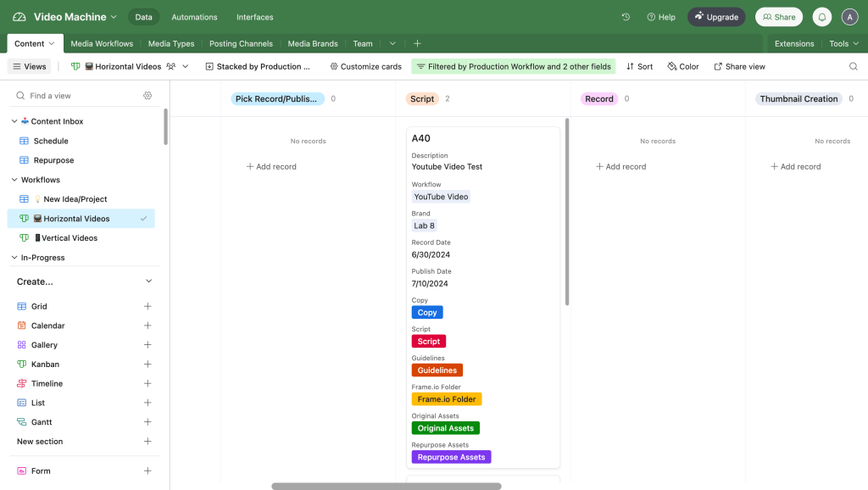The image size is (868, 490).
Task: Add a new Calendar view
Action: pos(147,326)
